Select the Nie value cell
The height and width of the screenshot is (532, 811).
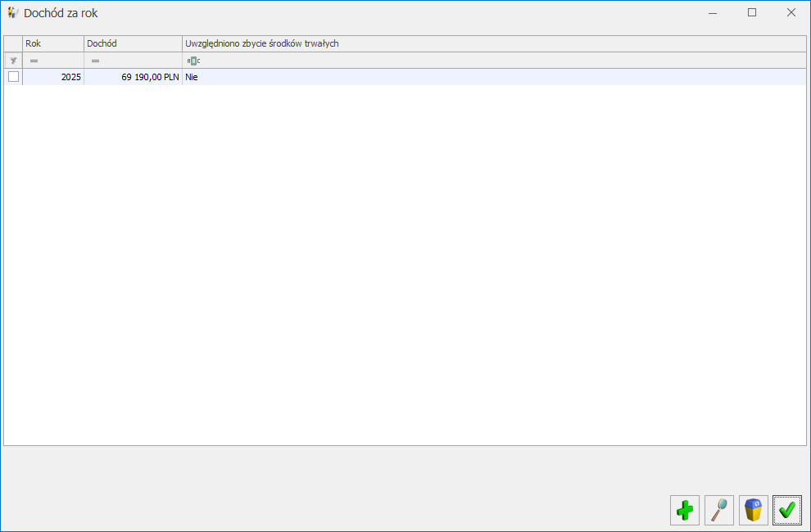[x=494, y=77]
